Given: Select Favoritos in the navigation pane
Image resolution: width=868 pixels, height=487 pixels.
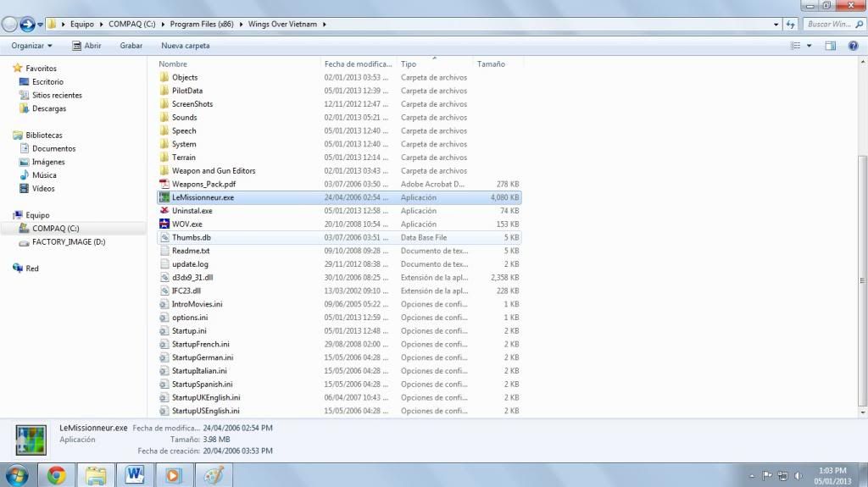Looking at the screenshot, I should point(41,68).
